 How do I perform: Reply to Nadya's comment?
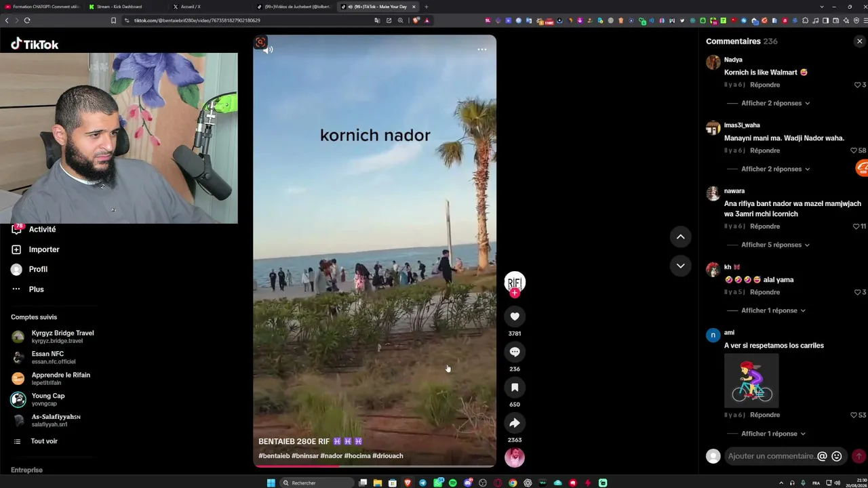[x=765, y=85]
